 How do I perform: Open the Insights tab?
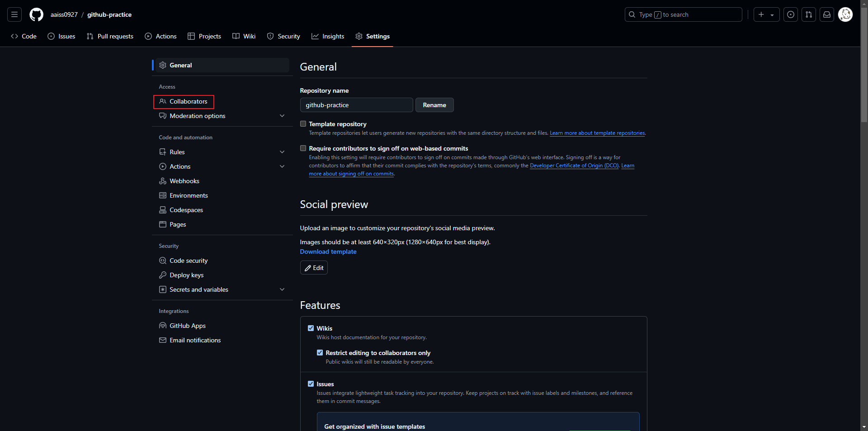328,36
